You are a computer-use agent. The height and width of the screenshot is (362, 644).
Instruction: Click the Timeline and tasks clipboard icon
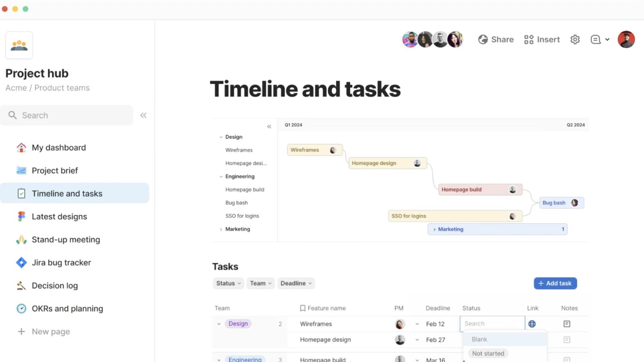[21, 193]
